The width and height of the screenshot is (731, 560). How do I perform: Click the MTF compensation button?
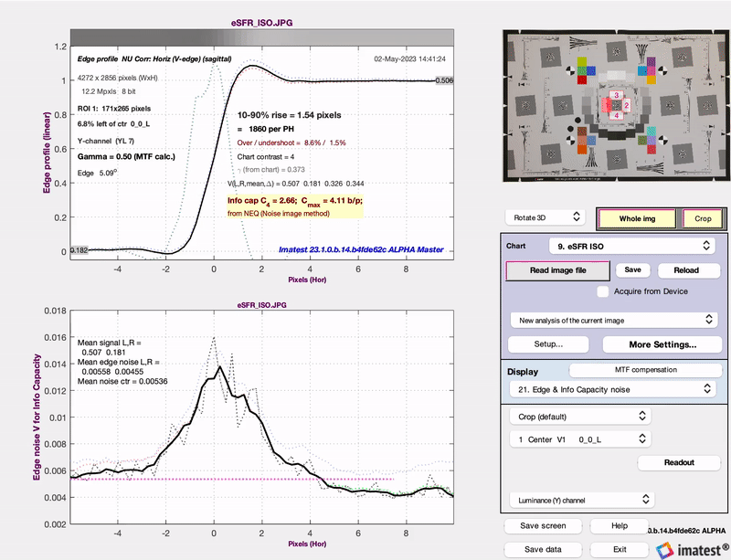click(x=646, y=370)
